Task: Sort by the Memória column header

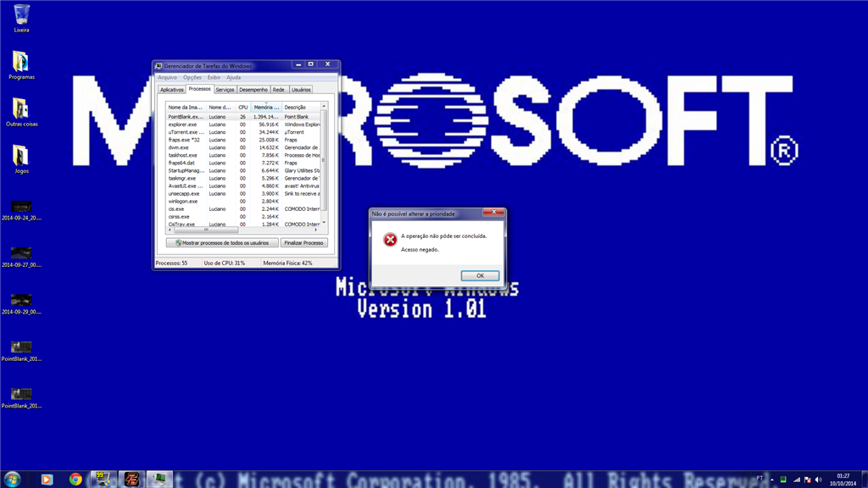Action: point(266,108)
